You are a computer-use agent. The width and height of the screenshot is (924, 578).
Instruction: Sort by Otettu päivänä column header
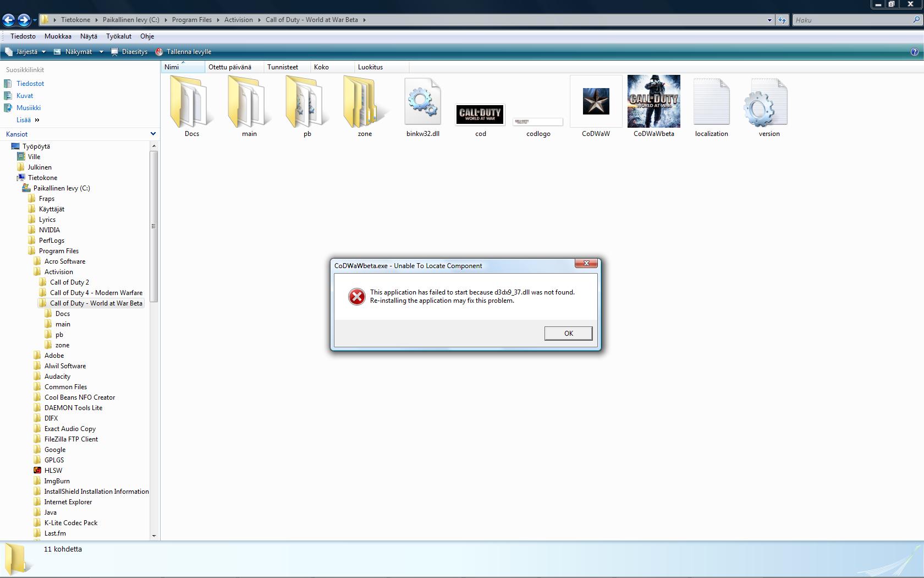[x=234, y=67]
